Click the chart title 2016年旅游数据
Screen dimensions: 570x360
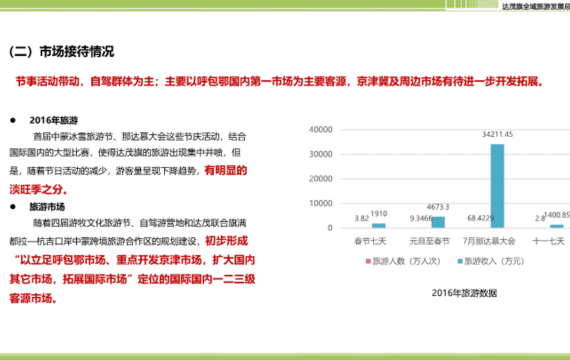(464, 293)
